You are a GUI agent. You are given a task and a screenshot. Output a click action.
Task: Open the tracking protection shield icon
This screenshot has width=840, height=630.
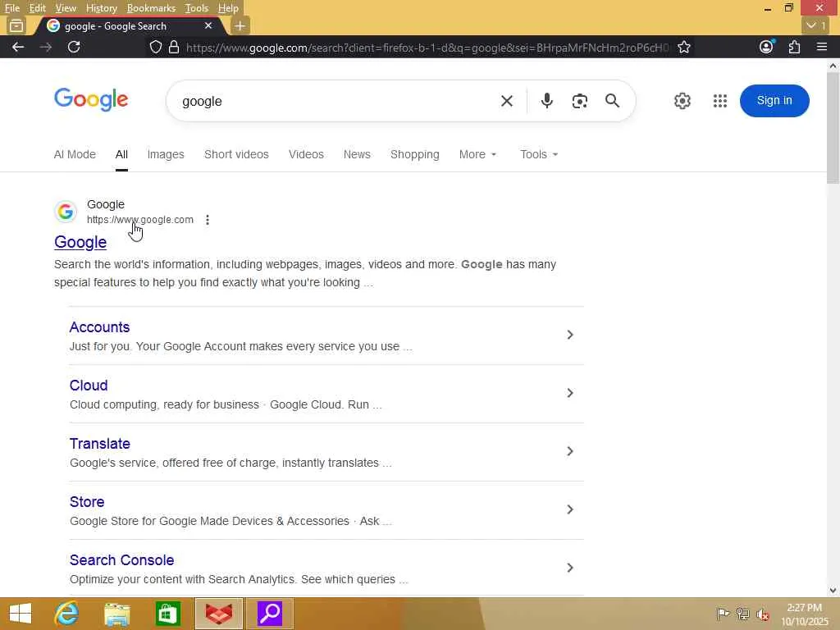[155, 47]
